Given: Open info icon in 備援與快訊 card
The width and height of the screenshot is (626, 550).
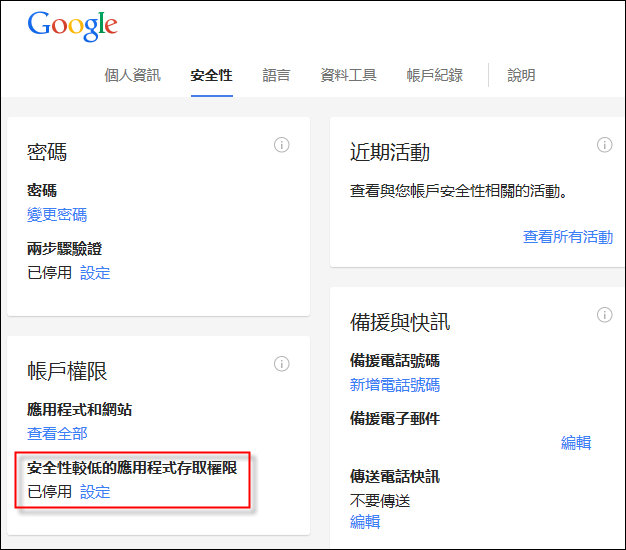Looking at the screenshot, I should coord(604,315).
